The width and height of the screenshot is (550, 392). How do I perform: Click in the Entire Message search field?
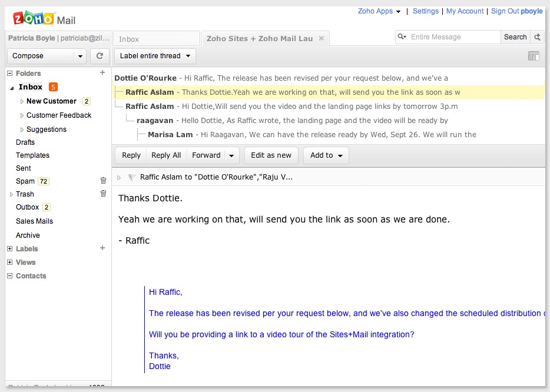[x=453, y=37]
